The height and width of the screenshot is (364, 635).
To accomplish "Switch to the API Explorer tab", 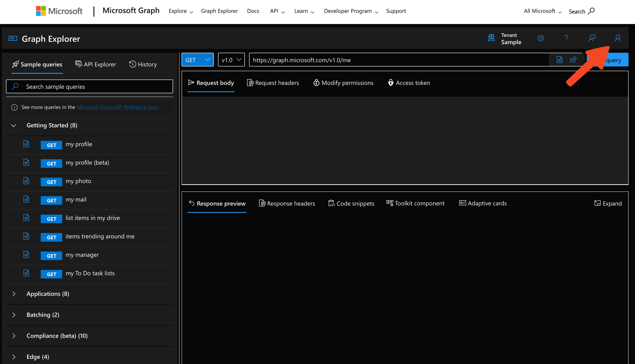I will tap(95, 64).
